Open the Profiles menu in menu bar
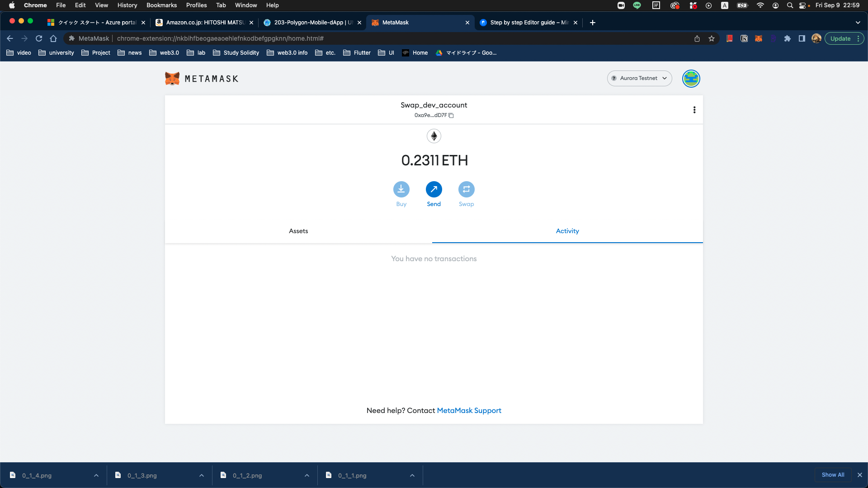The image size is (868, 488). tap(196, 5)
